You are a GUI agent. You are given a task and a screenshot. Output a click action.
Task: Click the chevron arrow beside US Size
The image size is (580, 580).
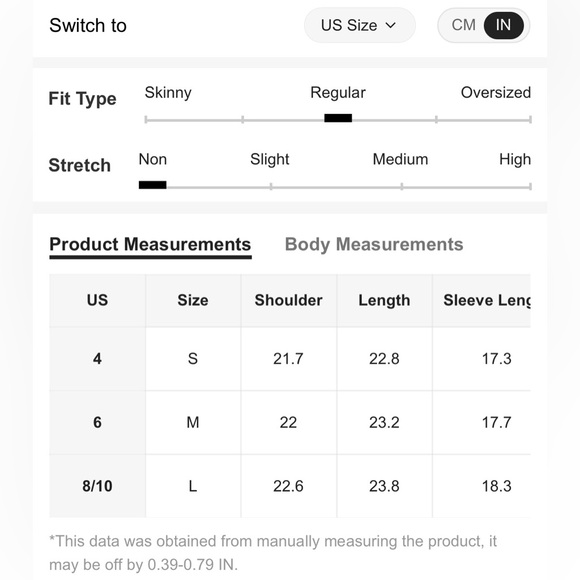pyautogui.click(x=391, y=26)
